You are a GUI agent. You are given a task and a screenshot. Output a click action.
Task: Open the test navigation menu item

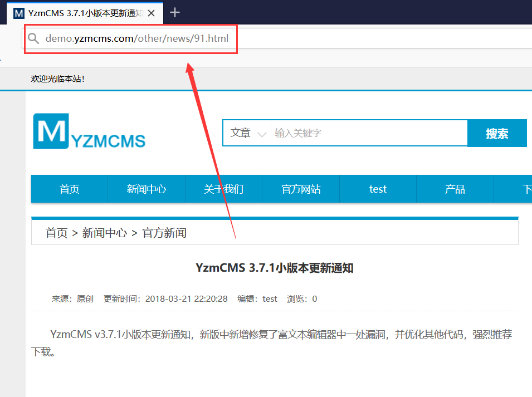tap(378, 189)
